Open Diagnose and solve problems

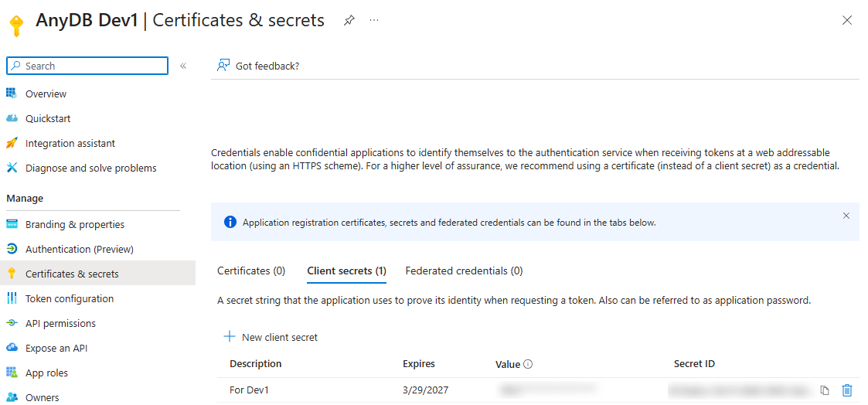click(x=90, y=168)
